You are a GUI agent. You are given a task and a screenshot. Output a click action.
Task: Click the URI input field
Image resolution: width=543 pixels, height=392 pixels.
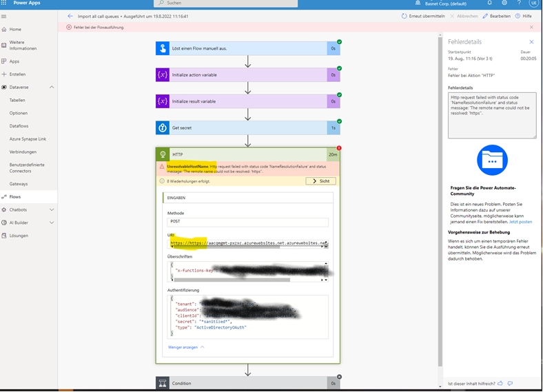coord(247,243)
